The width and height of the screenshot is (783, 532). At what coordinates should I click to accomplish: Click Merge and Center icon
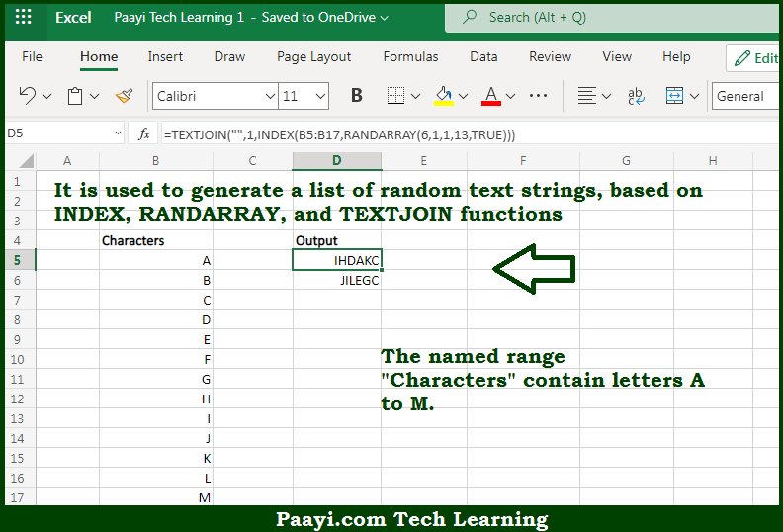click(674, 95)
